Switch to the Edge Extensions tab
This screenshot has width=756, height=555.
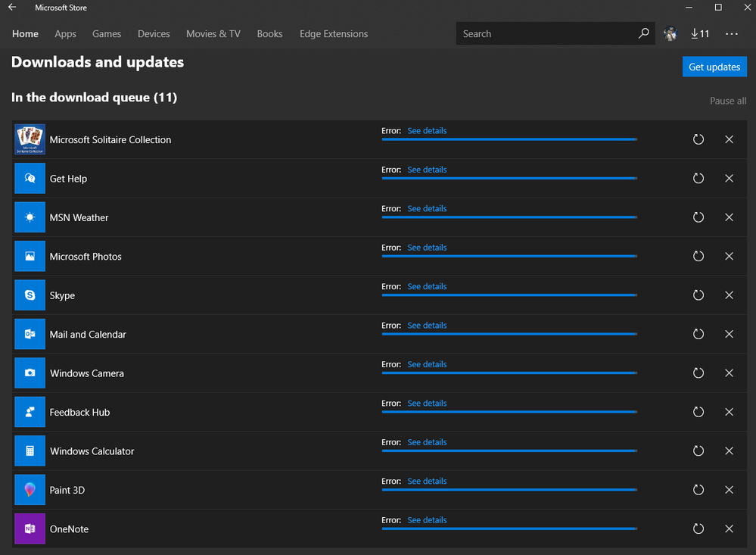point(334,34)
